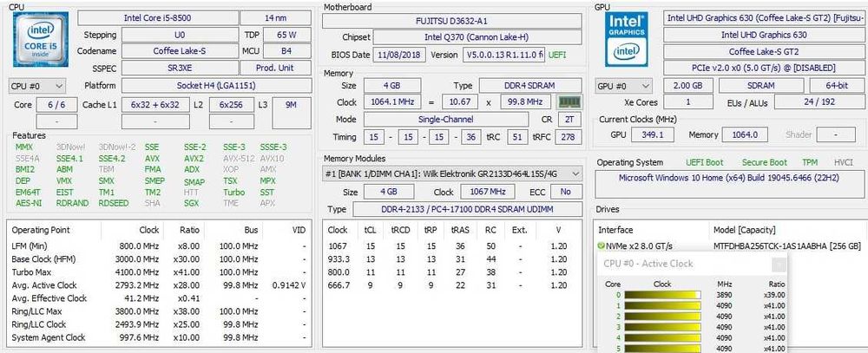The width and height of the screenshot is (868, 353).
Task: Click the TPM indicator
Action: point(810,163)
